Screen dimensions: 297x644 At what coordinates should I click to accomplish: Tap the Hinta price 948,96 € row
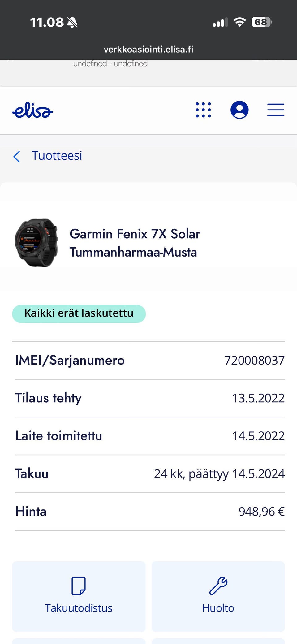click(150, 511)
